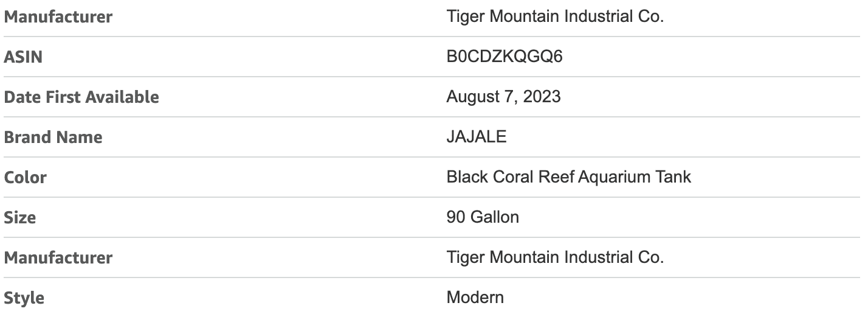
Task: Click the Color label
Action: tap(25, 177)
